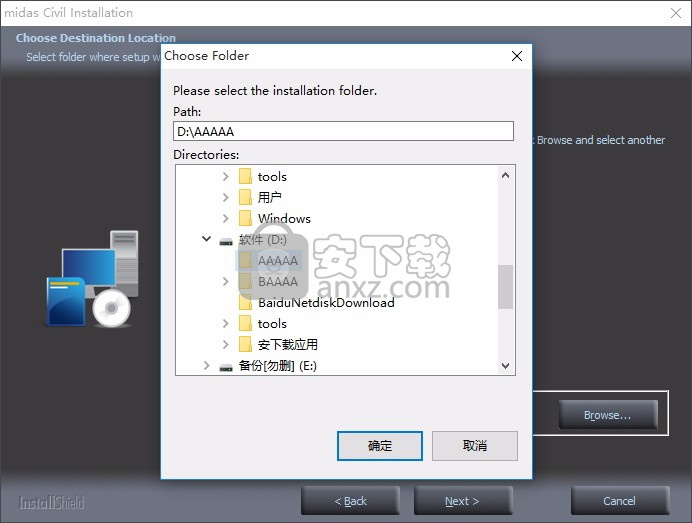Click the folder icon beside BAAAA
Image resolution: width=692 pixels, height=523 pixels.
(x=245, y=281)
